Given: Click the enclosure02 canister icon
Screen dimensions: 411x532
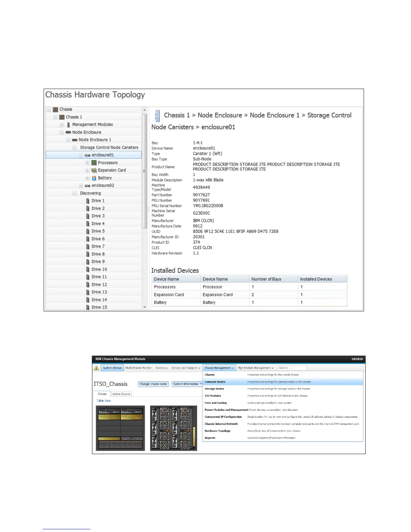Looking at the screenshot, I should click(x=87, y=186).
